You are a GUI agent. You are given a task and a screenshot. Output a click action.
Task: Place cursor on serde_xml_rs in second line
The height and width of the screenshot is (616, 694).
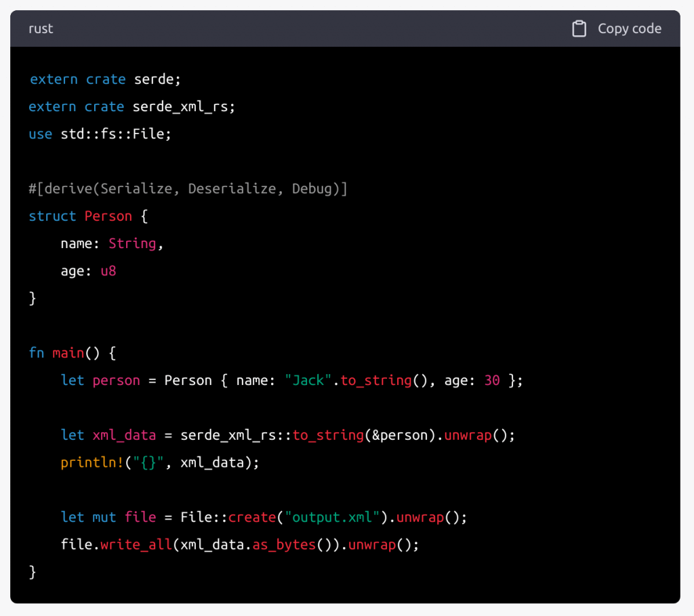click(x=183, y=106)
